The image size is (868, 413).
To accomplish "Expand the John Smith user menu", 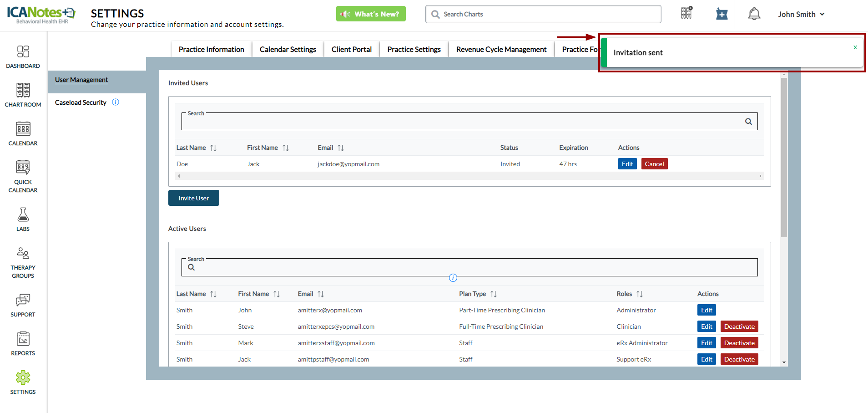I will (x=801, y=15).
